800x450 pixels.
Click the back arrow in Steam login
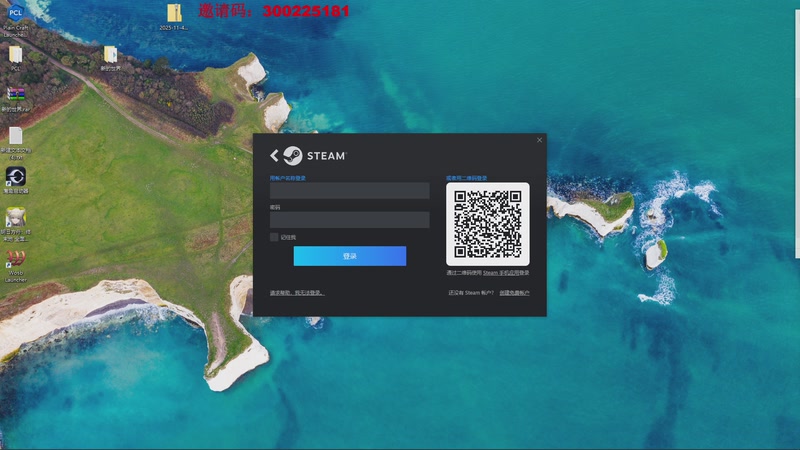[274, 156]
